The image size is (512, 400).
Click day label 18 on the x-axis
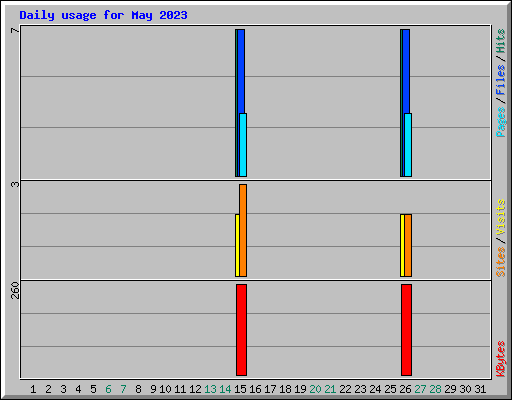[285, 389]
